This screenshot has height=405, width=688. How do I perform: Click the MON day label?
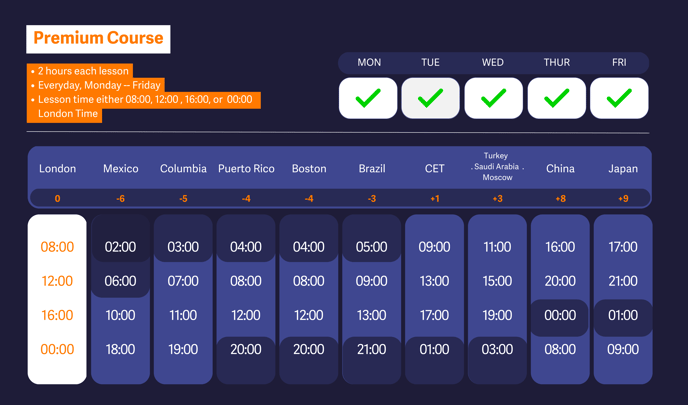click(369, 62)
